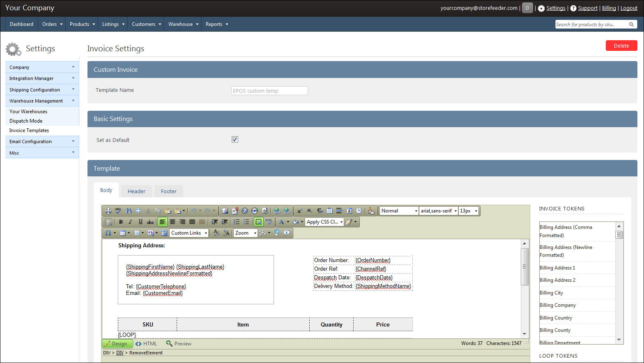Open the arial,sans-serif font dropdown
Viewport: 644px width, 363px height.
point(439,211)
